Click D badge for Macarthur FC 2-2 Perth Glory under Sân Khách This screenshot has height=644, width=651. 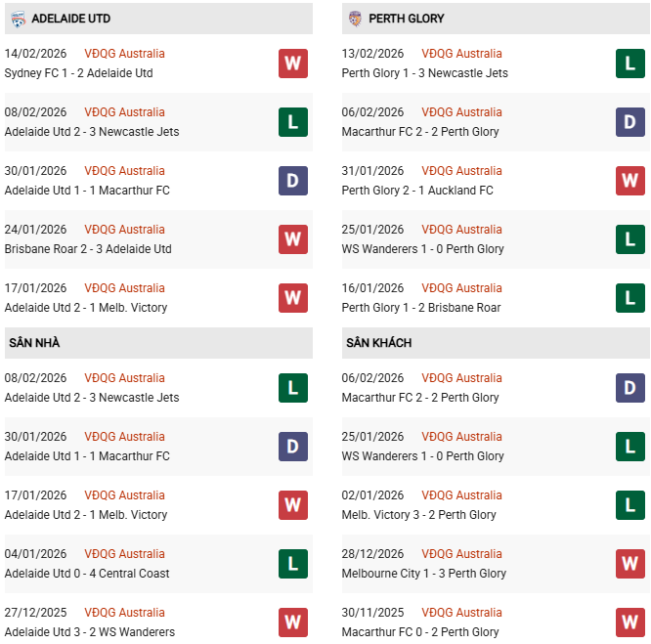point(629,388)
